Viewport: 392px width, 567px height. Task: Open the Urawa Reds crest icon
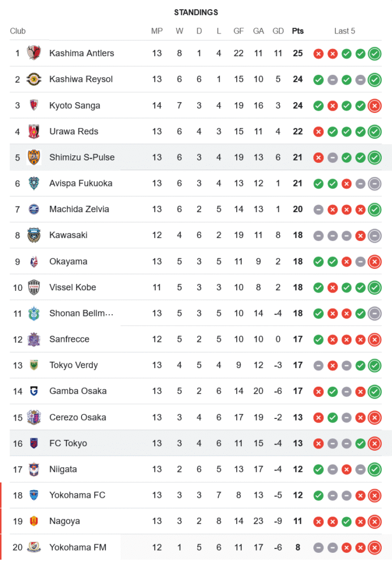tap(34, 132)
